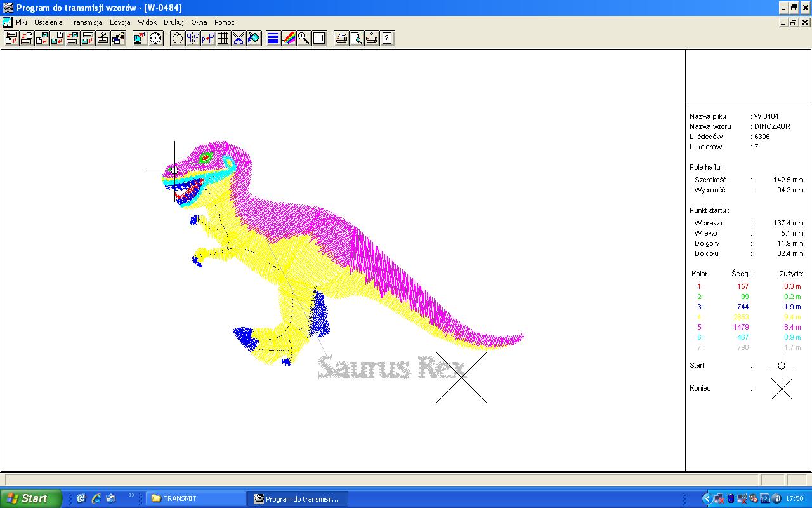Click the dinosaur embroidery design preview
812x508 pixels.
click(x=343, y=254)
